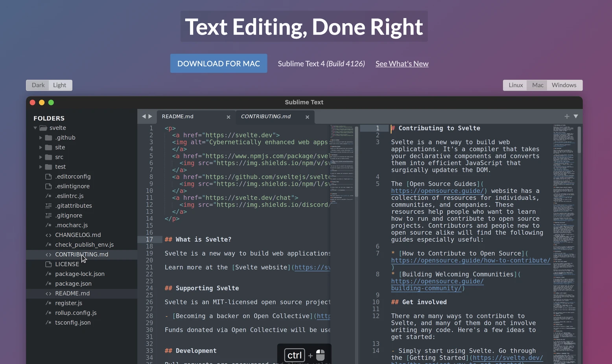Click the 'Get involved' heading
The image size is (612, 364).
[x=419, y=302]
